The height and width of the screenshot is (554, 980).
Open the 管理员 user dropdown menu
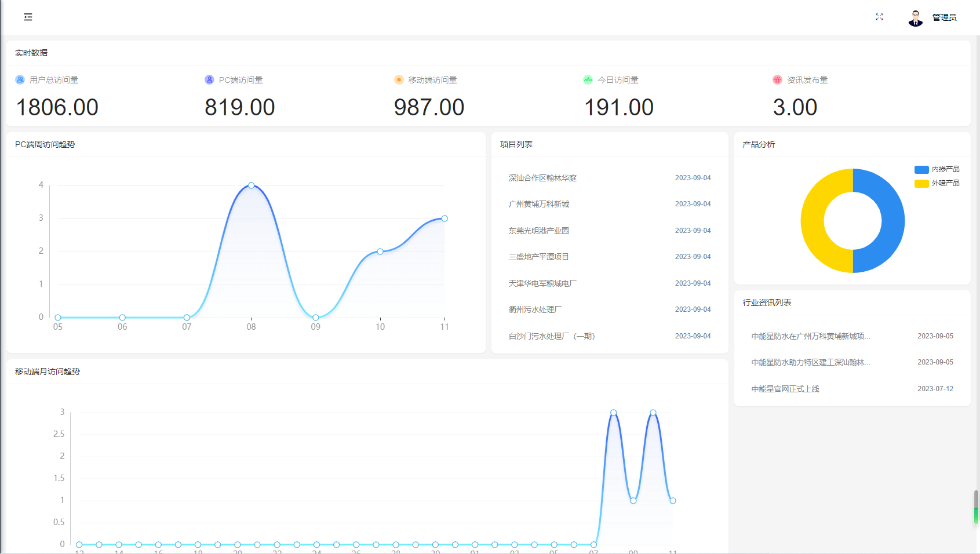click(x=944, y=18)
